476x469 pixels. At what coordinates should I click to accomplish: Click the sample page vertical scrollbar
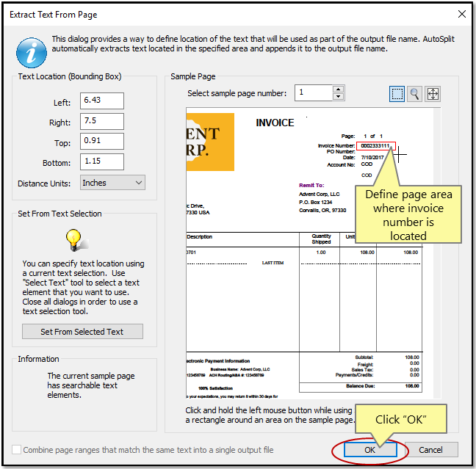pyautogui.click(x=437, y=253)
